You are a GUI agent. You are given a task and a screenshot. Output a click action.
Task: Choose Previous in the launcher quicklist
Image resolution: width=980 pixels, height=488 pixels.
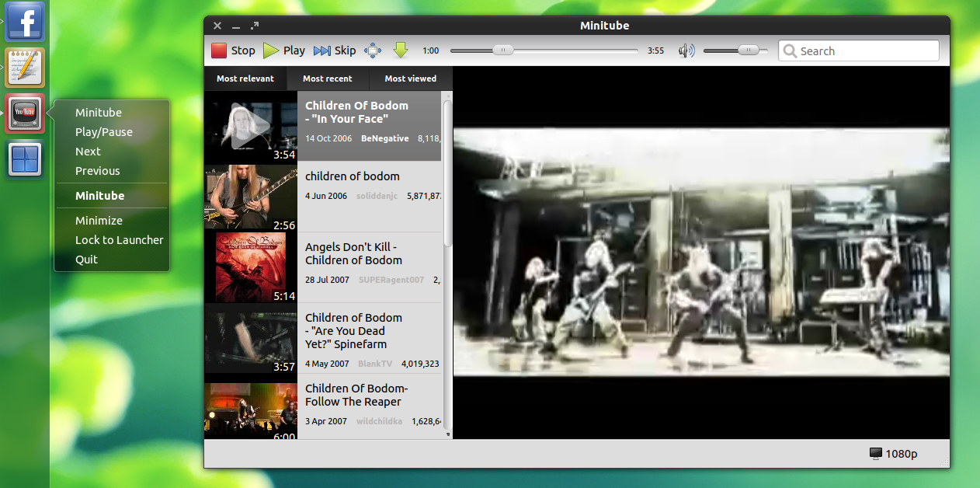pyautogui.click(x=98, y=171)
